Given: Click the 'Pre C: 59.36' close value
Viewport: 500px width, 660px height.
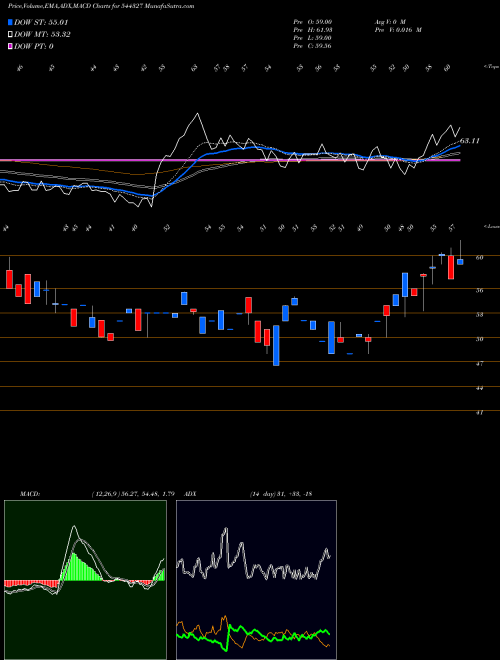Looking at the screenshot, I should [313, 46].
